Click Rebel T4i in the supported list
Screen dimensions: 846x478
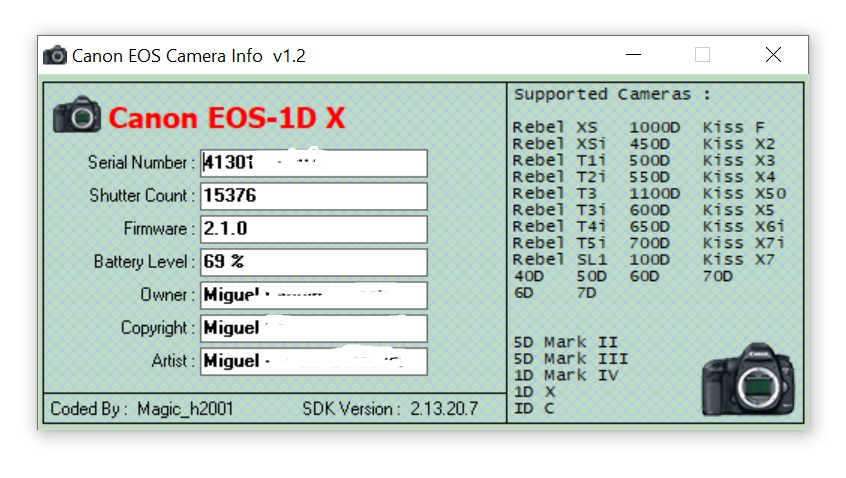pos(560,227)
